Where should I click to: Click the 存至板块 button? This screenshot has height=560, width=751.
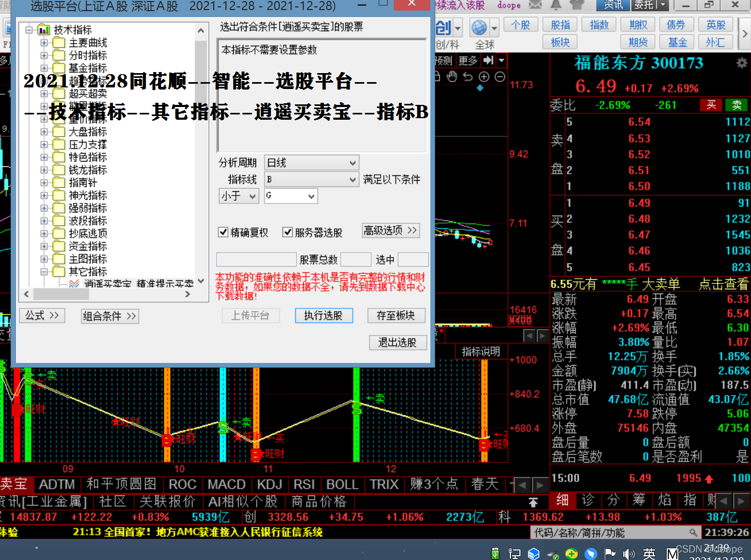point(396,316)
